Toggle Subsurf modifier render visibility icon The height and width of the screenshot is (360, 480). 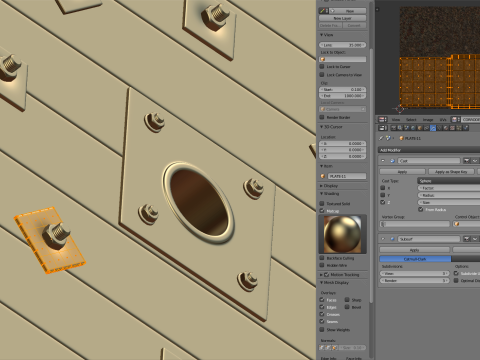pos(466,239)
